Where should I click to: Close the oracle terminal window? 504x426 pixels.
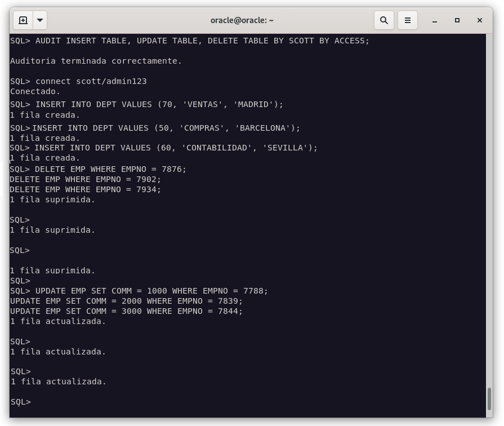point(480,20)
